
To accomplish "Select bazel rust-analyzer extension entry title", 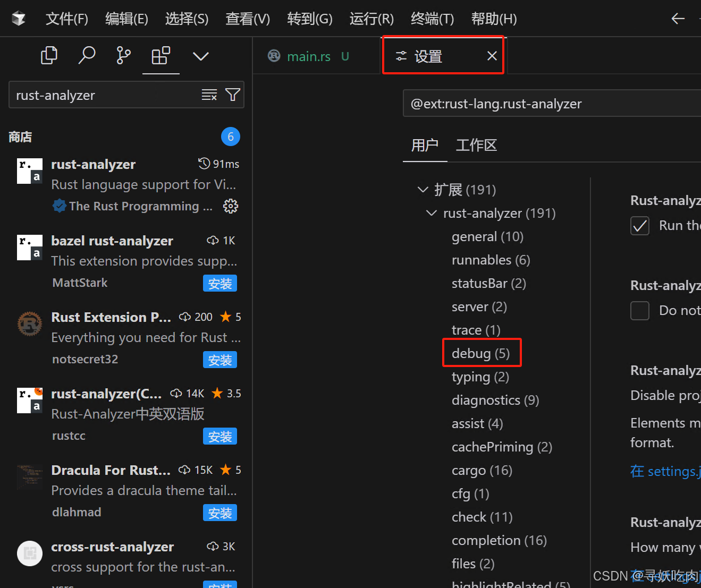I will [112, 241].
